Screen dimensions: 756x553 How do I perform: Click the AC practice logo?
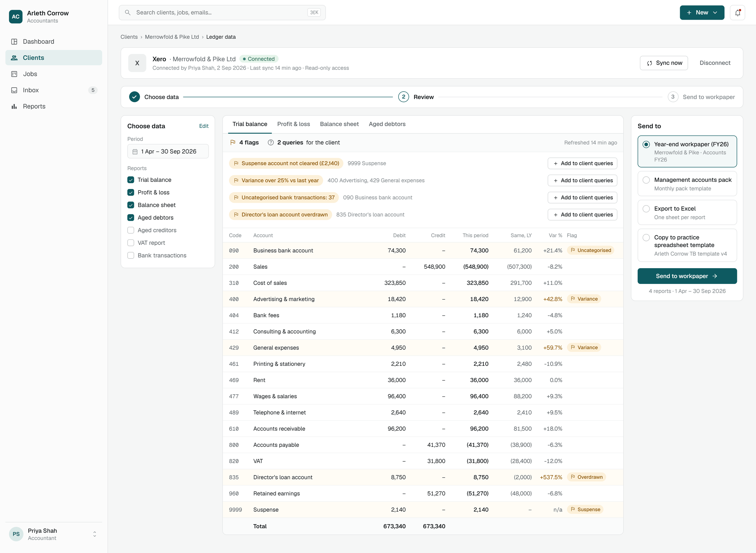pyautogui.click(x=16, y=16)
